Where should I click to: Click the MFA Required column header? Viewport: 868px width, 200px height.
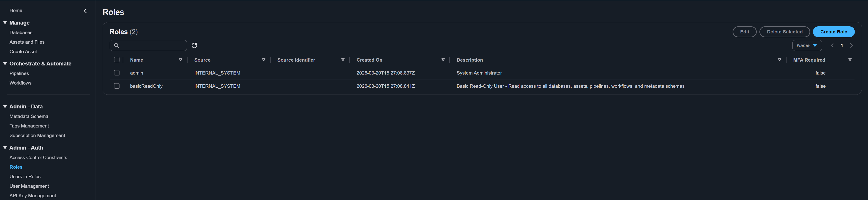(809, 60)
